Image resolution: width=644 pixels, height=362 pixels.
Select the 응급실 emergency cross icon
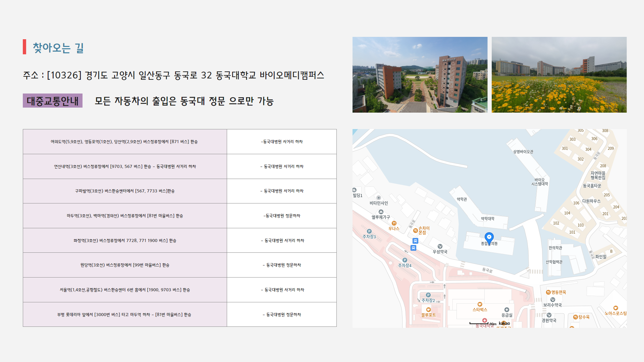[x=507, y=310]
